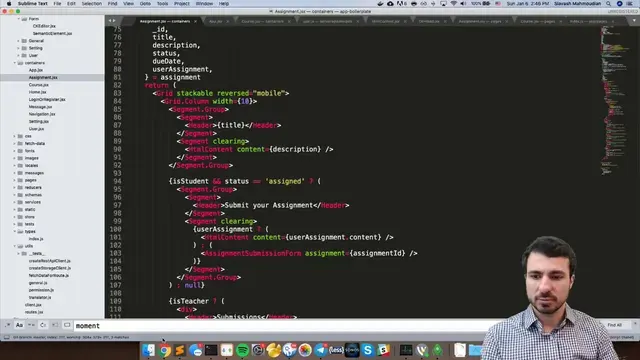Viewport: 640px width, 360px height.
Task: Open the Selection menu
Action: pos(91,4)
